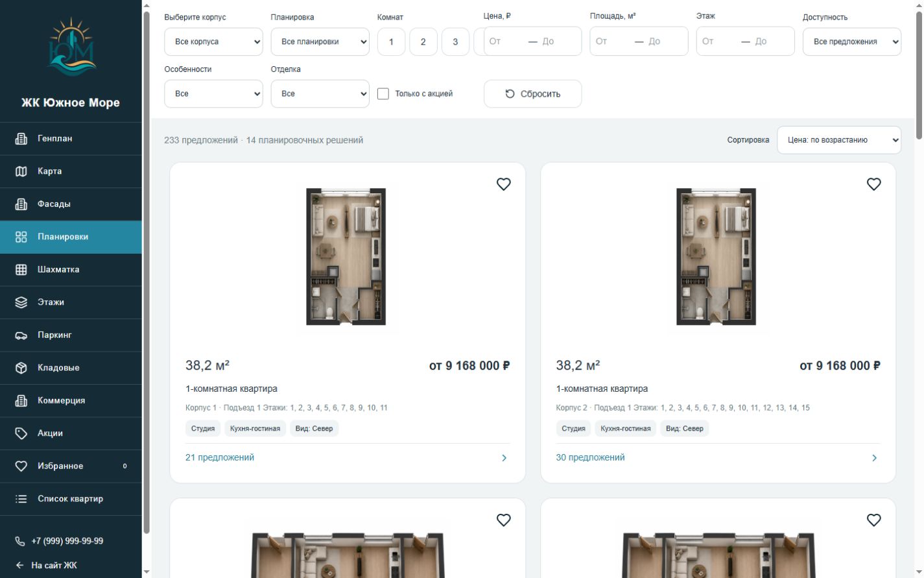The image size is (924, 578).
Task: Add Корпус 2 38,2 м² flat to favorites
Action: (874, 184)
